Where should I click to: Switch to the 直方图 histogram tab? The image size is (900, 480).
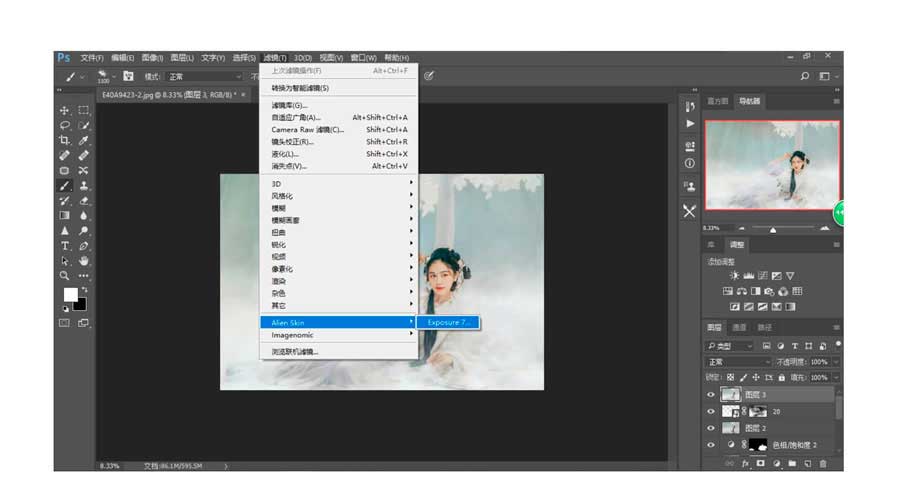point(718,101)
